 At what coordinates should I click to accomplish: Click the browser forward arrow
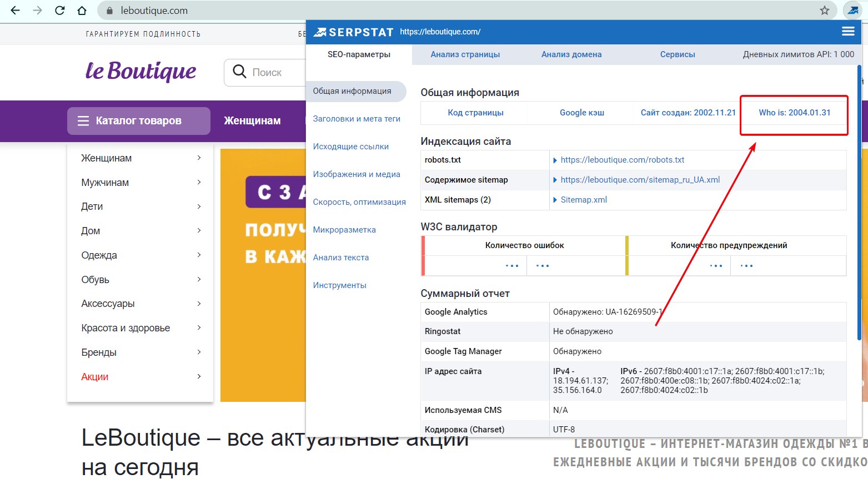coord(37,11)
